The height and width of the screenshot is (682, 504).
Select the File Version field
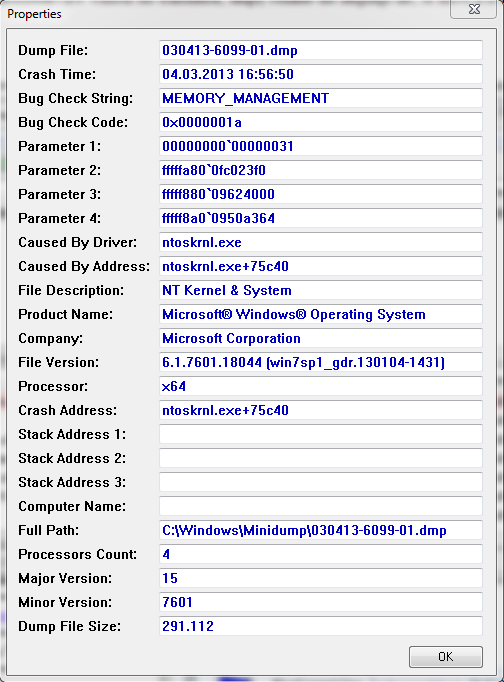pos(321,362)
